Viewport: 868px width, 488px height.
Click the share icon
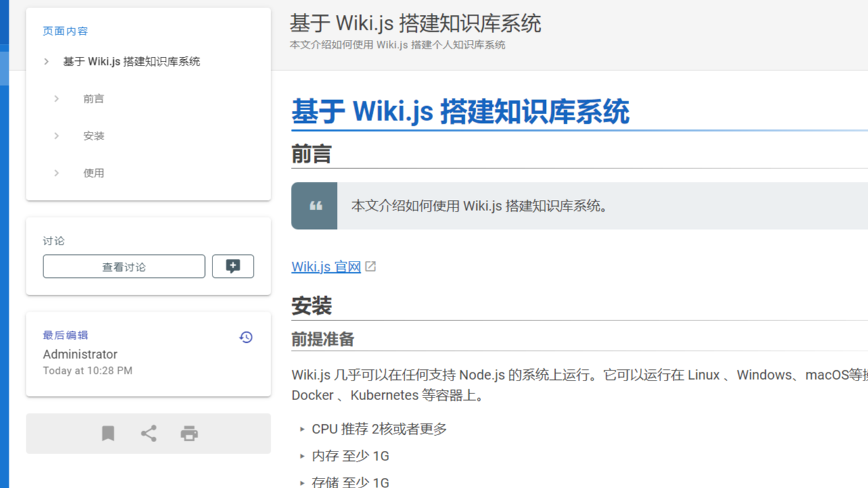149,433
